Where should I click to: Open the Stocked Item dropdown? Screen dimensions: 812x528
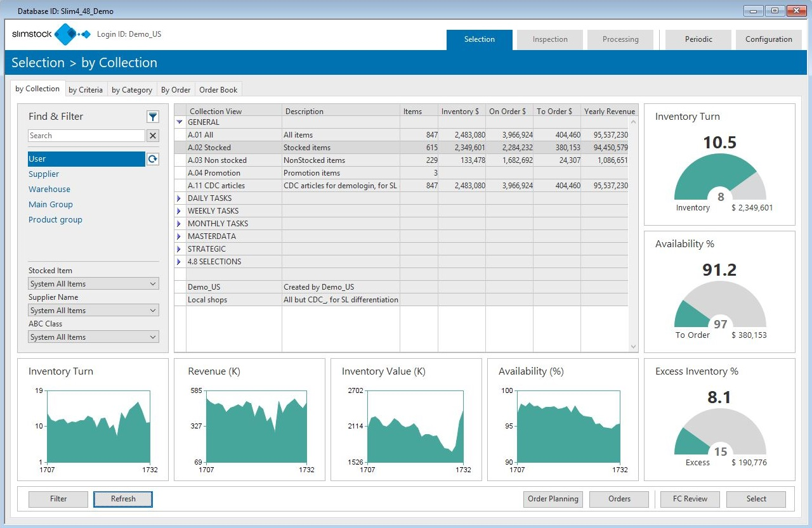93,284
